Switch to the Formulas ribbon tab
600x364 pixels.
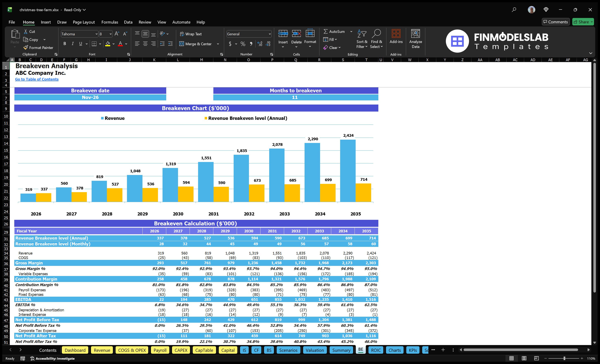pos(110,22)
